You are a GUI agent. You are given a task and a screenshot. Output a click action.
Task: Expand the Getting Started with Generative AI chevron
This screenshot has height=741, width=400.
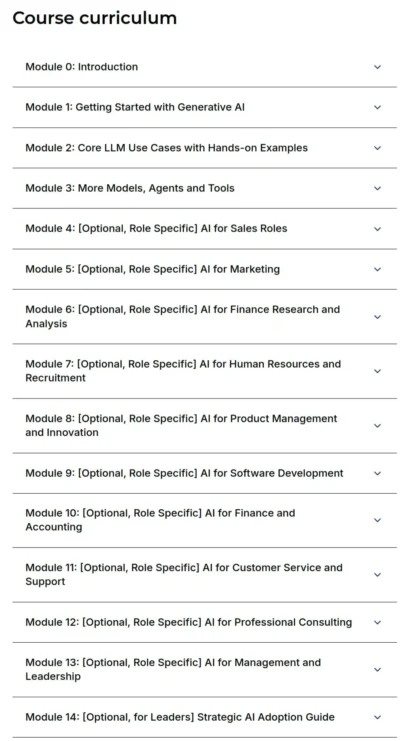(377, 107)
